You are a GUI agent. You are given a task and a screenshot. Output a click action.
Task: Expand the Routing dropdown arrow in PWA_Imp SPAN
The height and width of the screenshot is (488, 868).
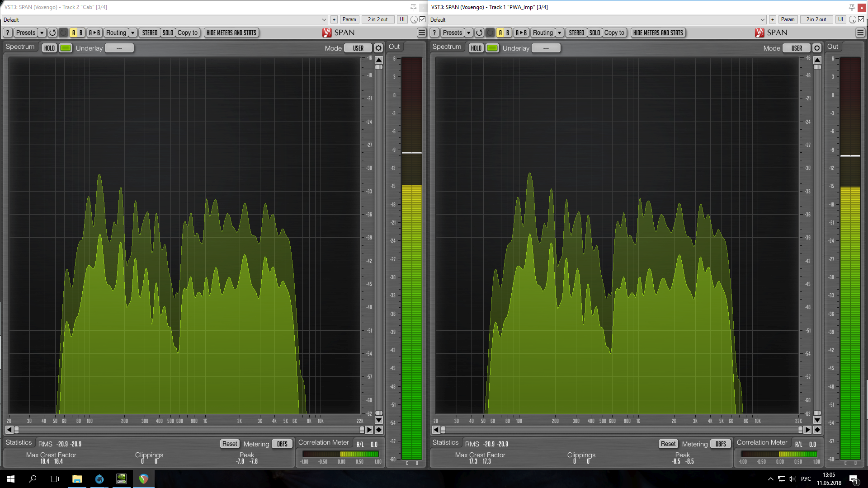(559, 33)
